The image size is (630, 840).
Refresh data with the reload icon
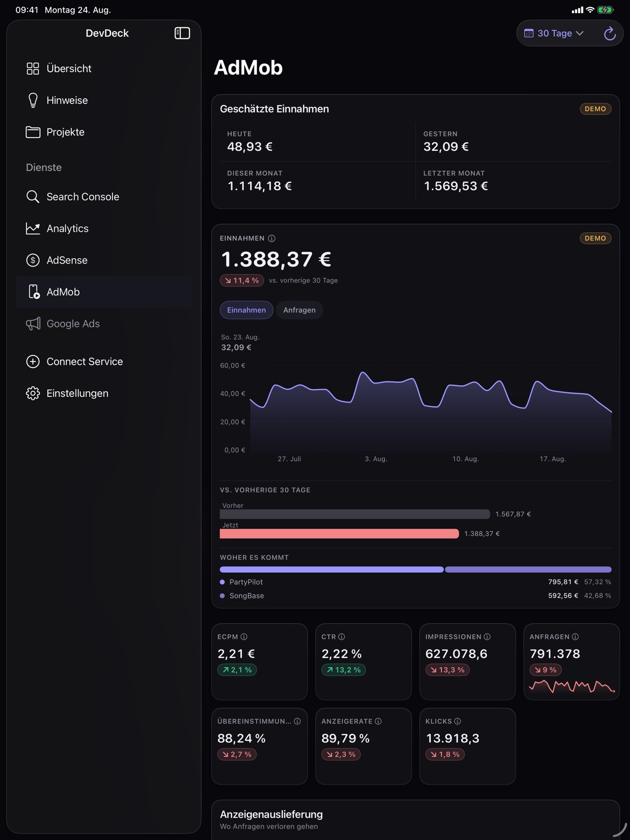[609, 33]
